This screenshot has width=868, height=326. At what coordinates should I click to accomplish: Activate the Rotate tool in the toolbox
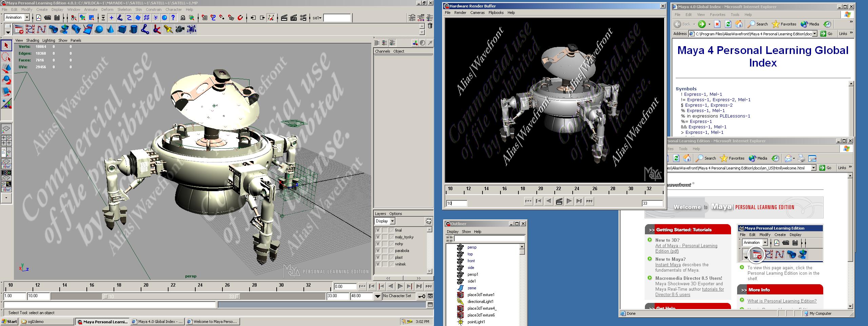tap(6, 80)
